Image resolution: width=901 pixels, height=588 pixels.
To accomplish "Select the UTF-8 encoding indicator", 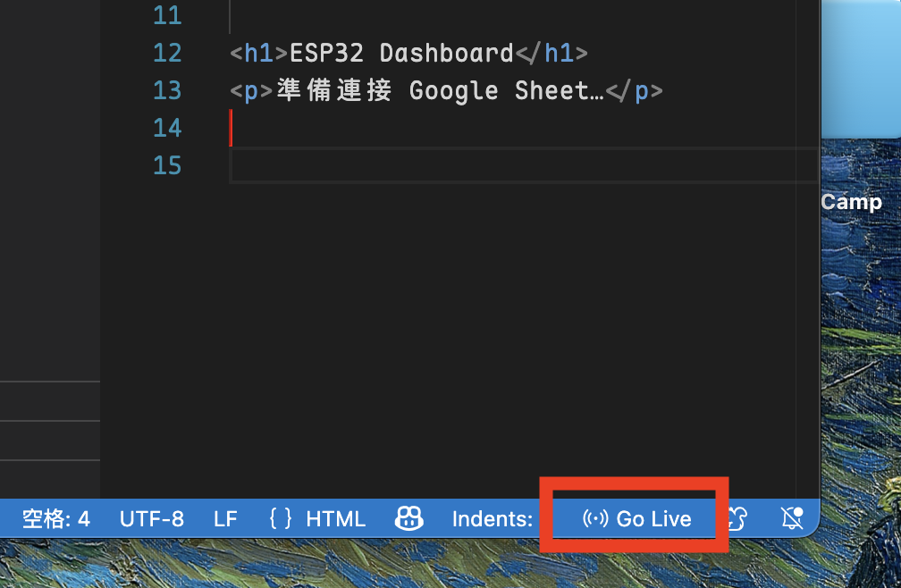I will pyautogui.click(x=152, y=518).
